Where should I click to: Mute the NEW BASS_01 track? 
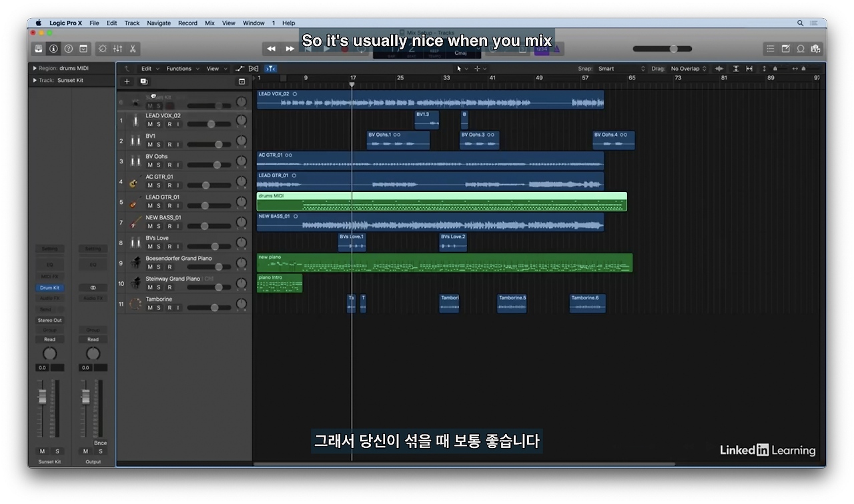click(x=150, y=226)
